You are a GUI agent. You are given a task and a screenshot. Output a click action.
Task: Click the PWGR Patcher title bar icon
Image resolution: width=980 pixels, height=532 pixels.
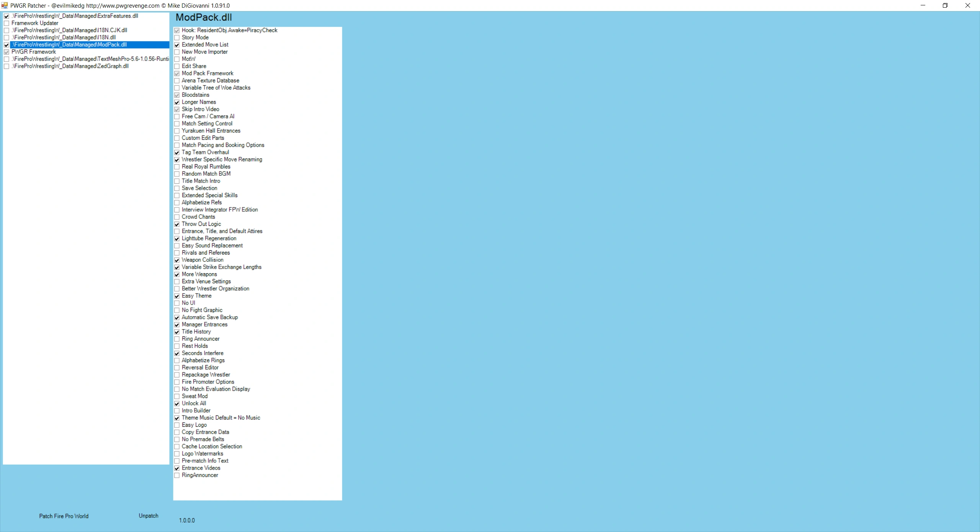click(x=5, y=5)
